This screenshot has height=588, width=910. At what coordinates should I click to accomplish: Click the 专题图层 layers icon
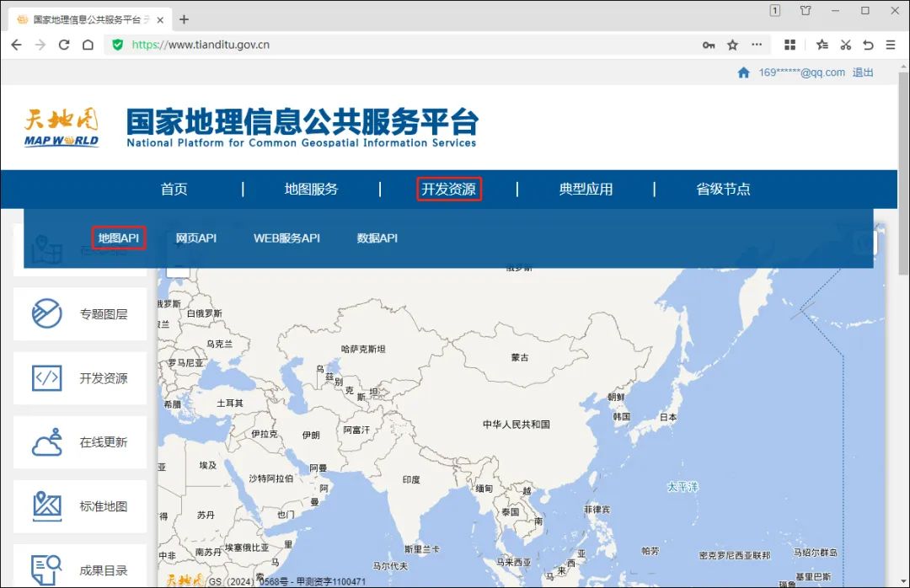pos(47,313)
